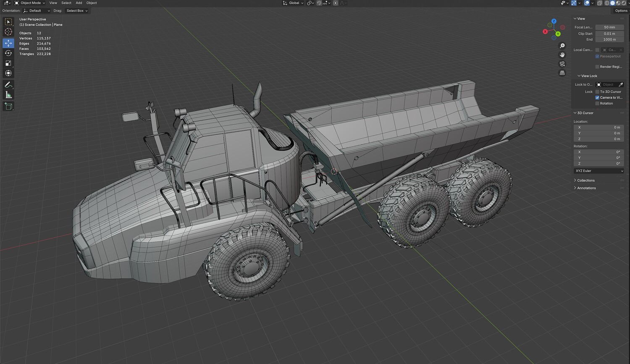Uncheck Camera to View lock
The height and width of the screenshot is (364, 630).
point(597,97)
